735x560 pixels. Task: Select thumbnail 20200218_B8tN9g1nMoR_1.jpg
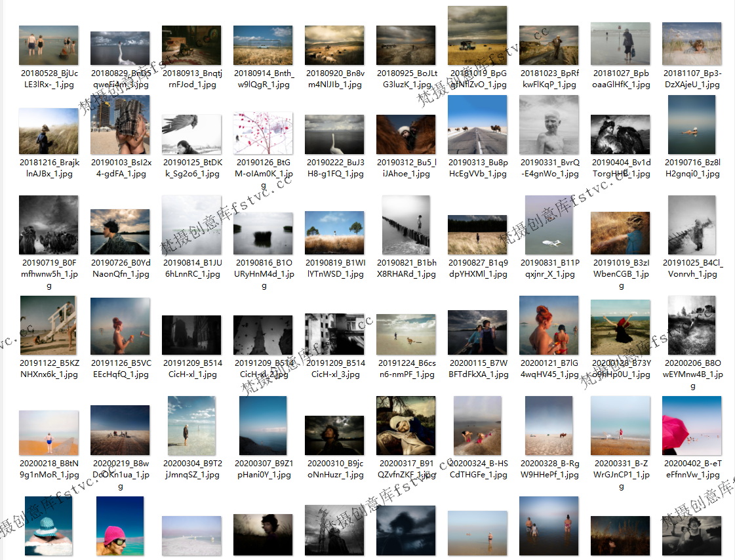[x=49, y=433]
